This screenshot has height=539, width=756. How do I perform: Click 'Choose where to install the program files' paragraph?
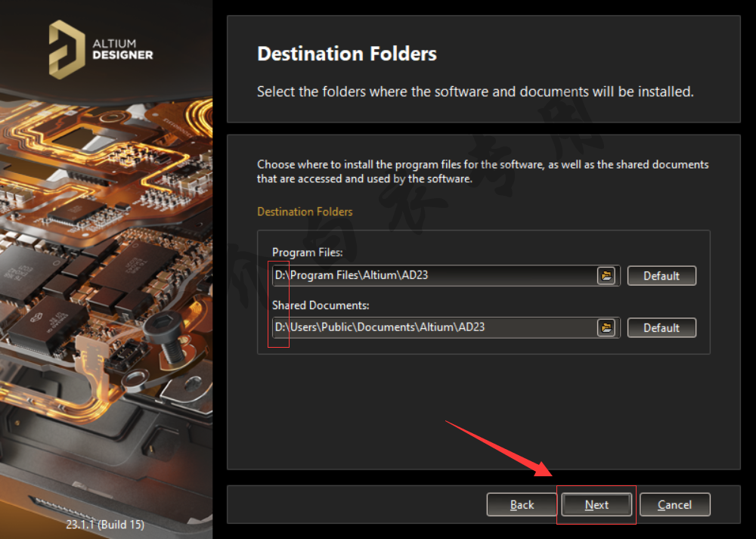(x=482, y=172)
